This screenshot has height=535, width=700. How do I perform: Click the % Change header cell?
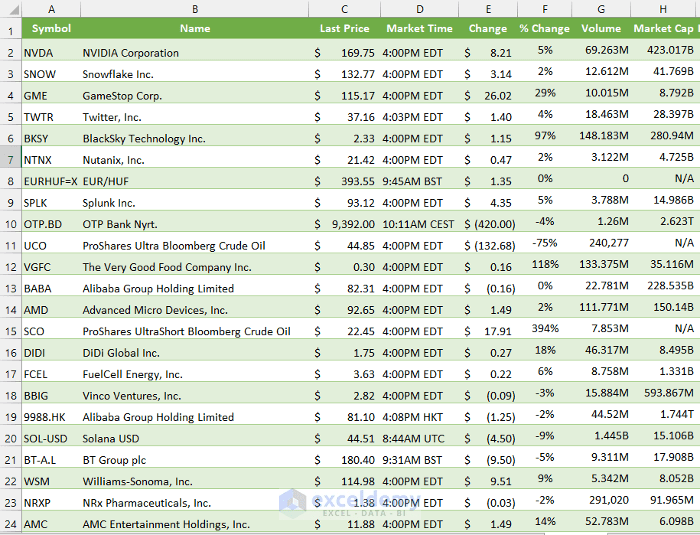coord(545,28)
